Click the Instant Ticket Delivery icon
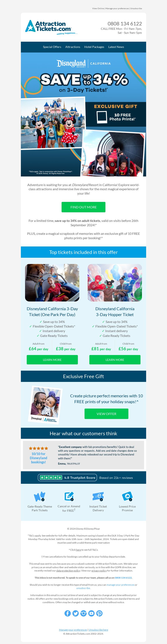This screenshot has height=644, width=167. tap(98, 496)
